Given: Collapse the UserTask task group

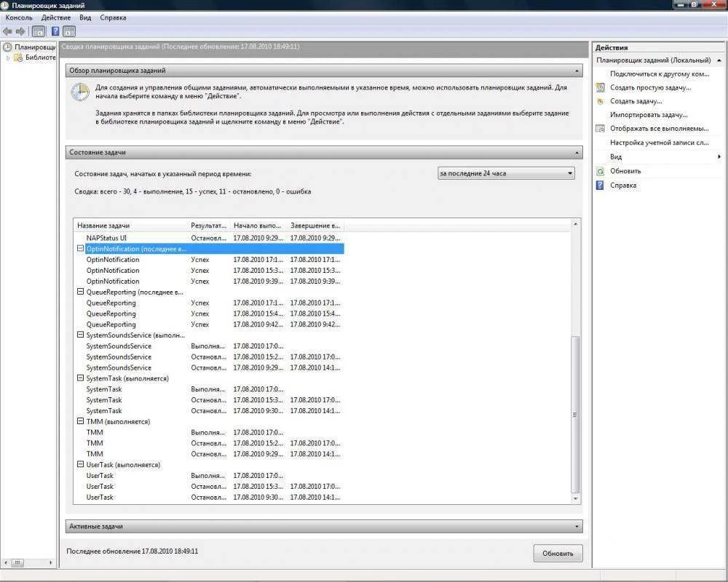Looking at the screenshot, I should click(x=80, y=465).
